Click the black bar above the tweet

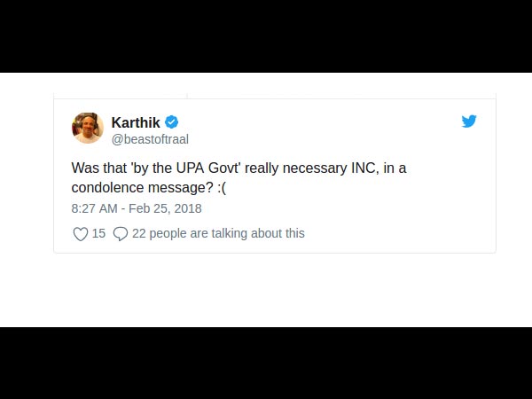coord(266,35)
